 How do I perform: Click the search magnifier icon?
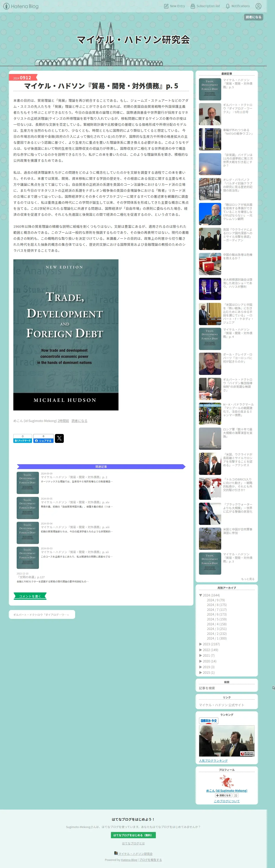coord(273,688)
